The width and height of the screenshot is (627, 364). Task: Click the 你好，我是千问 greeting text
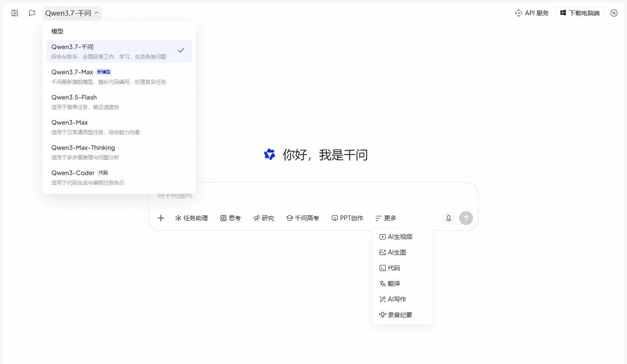tap(325, 155)
